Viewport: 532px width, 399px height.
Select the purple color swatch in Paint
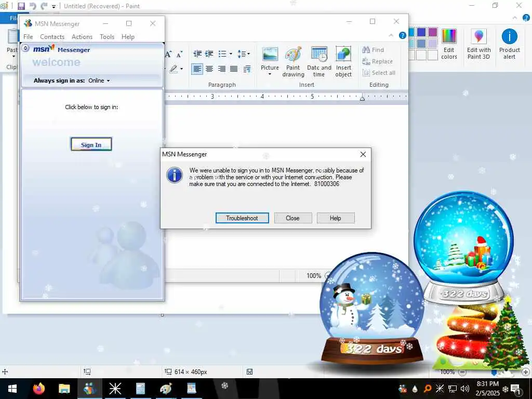(x=433, y=32)
